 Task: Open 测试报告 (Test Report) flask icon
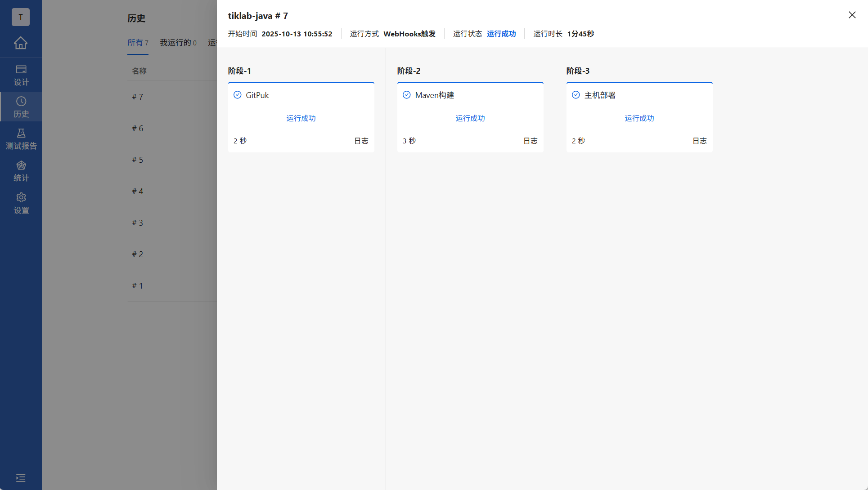click(21, 139)
